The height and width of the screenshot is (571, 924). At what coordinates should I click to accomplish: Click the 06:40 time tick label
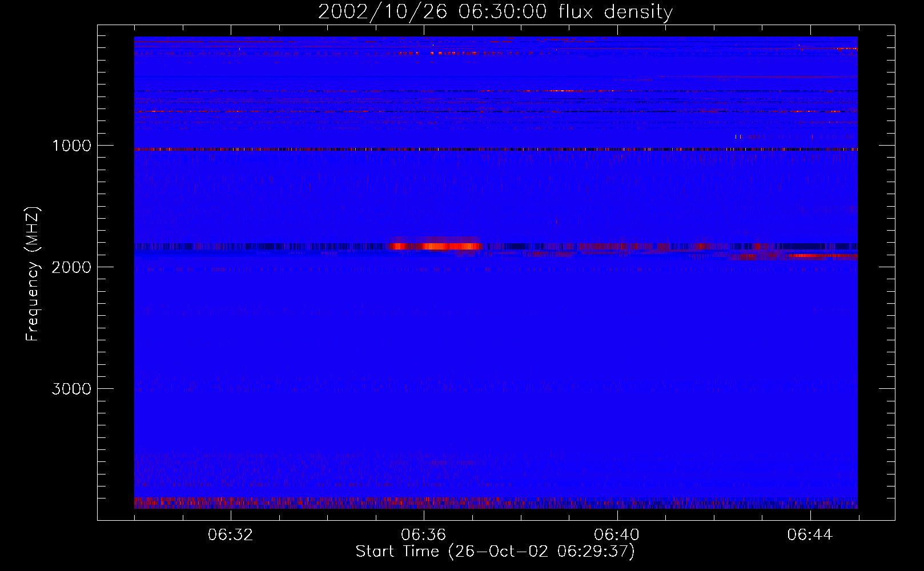[617, 535]
